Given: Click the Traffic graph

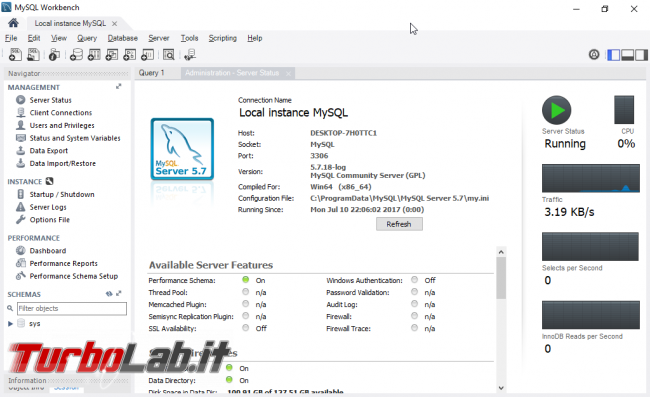Looking at the screenshot, I should coord(591,178).
